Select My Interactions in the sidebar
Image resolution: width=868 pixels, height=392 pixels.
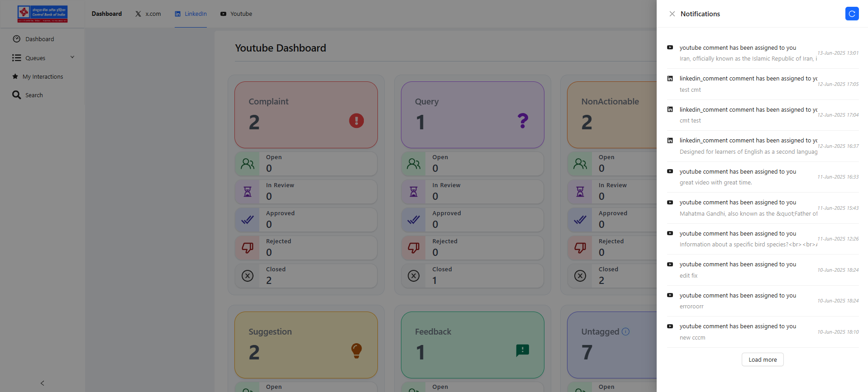[x=43, y=76]
